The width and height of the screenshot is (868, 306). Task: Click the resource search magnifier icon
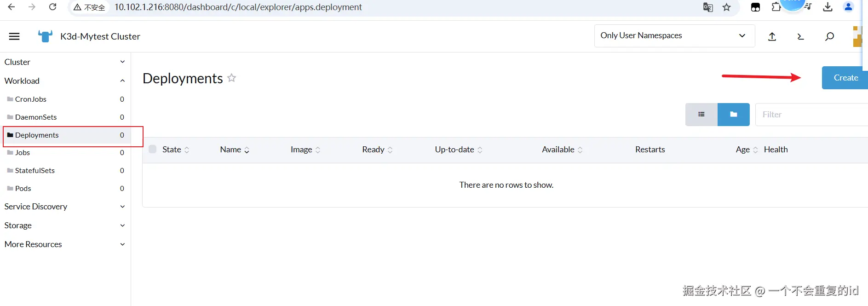click(829, 36)
